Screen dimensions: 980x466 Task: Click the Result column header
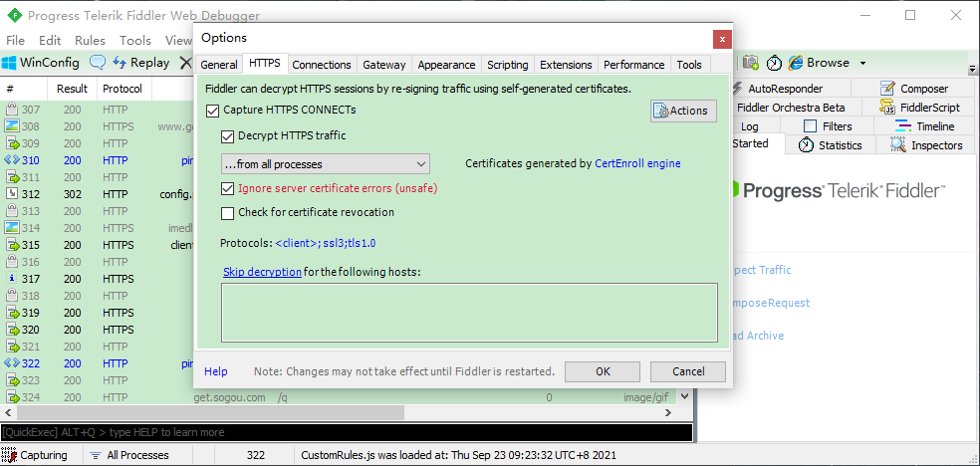tap(72, 89)
